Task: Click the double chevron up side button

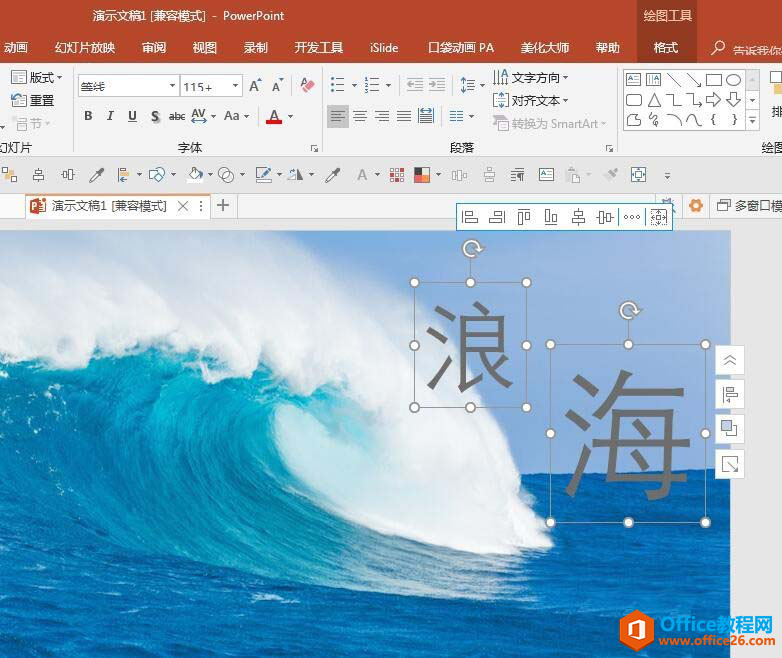Action: (x=730, y=360)
